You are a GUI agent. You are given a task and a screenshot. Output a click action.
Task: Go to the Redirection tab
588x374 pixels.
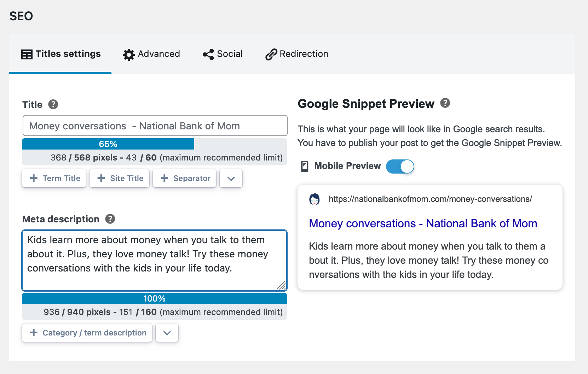(x=296, y=54)
